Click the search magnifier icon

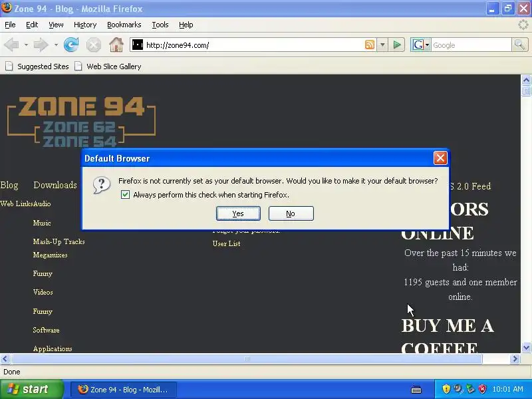[x=519, y=45]
